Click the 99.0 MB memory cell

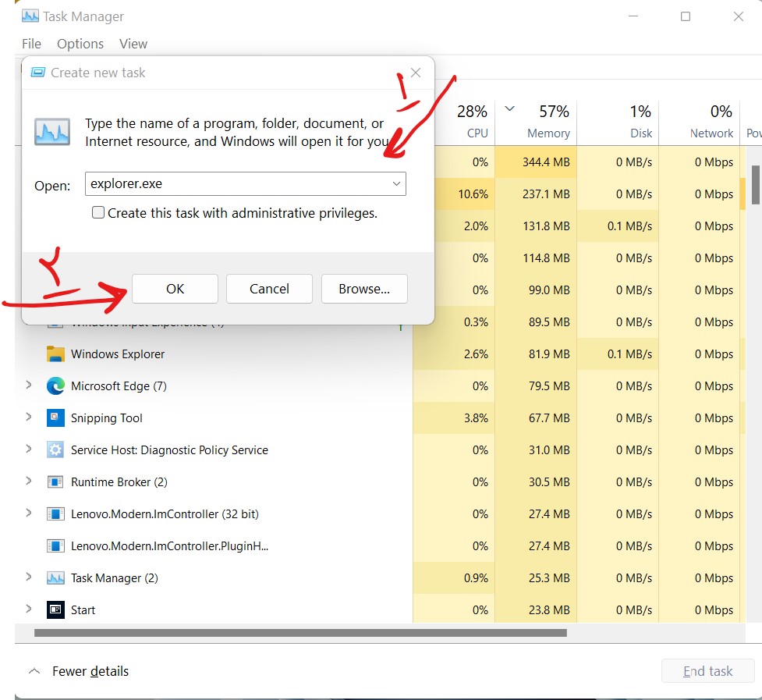pyautogui.click(x=536, y=290)
